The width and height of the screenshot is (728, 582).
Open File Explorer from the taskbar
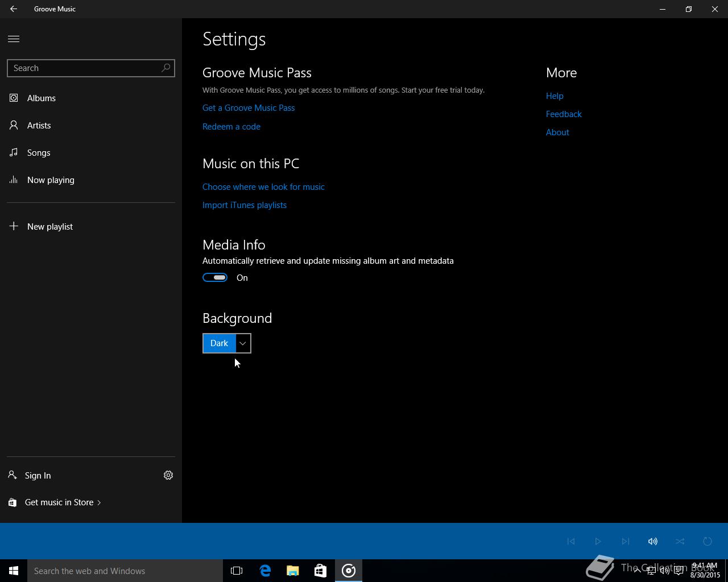pyautogui.click(x=293, y=571)
